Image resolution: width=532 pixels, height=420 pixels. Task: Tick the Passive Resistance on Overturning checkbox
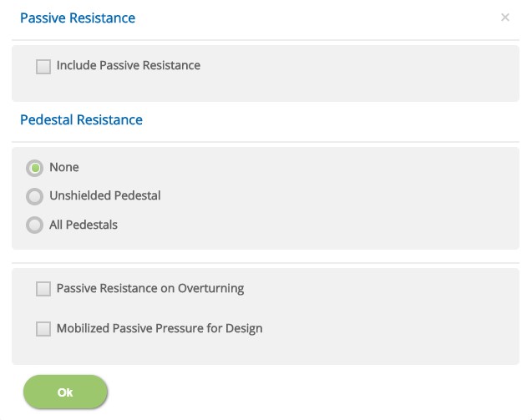point(43,289)
